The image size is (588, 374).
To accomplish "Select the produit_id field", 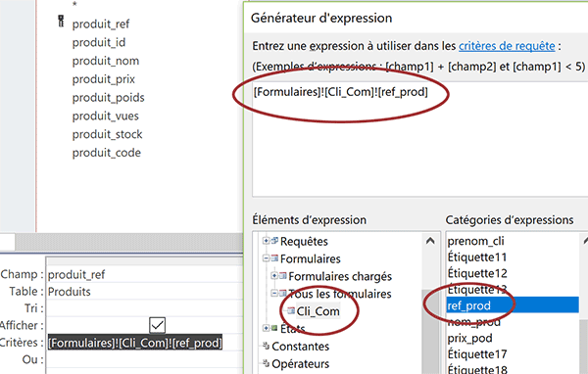I will (99, 42).
